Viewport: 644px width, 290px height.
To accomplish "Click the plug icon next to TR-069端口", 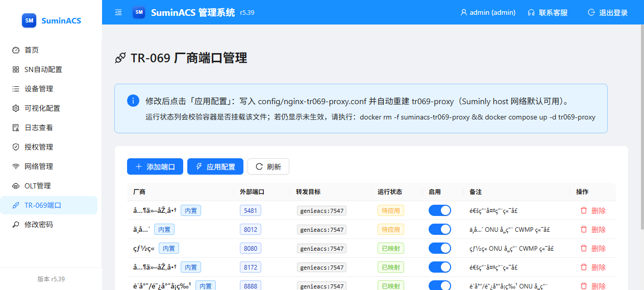I will tap(16, 205).
